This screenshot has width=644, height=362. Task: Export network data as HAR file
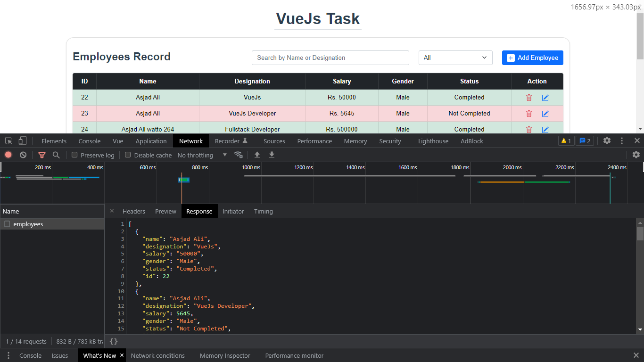pos(272,155)
